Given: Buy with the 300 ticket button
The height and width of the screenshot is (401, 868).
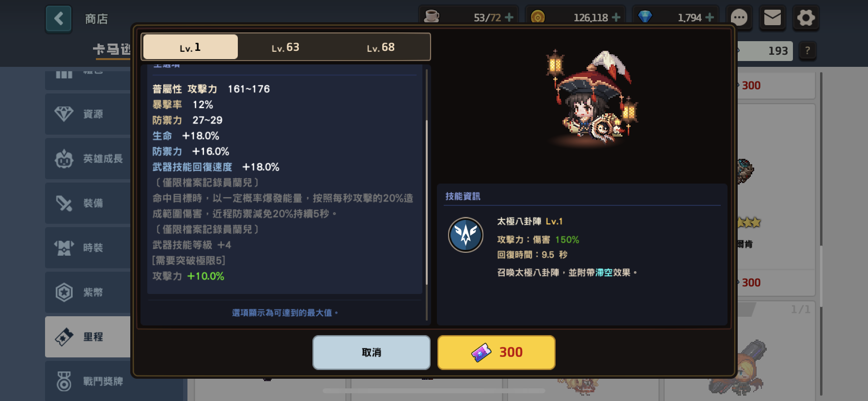Looking at the screenshot, I should point(496,353).
